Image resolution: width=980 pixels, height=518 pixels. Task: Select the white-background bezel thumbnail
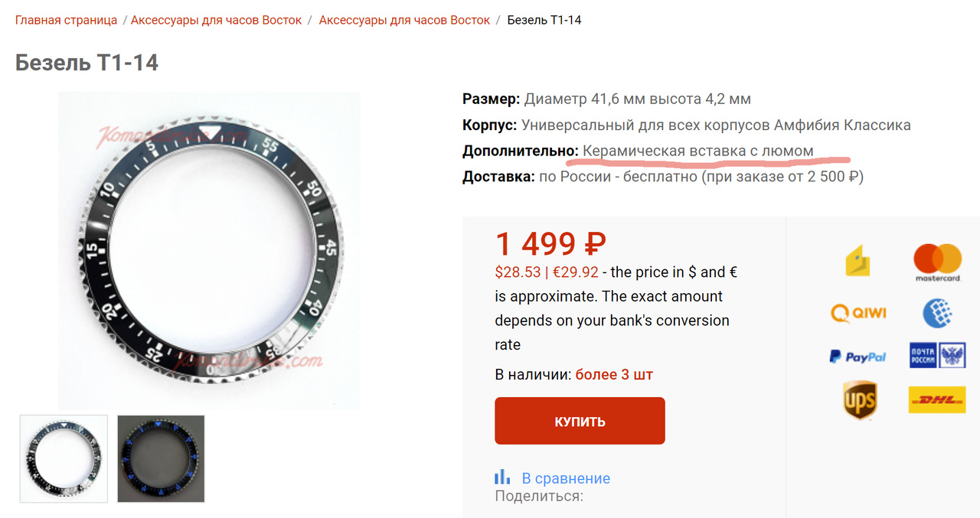click(64, 458)
